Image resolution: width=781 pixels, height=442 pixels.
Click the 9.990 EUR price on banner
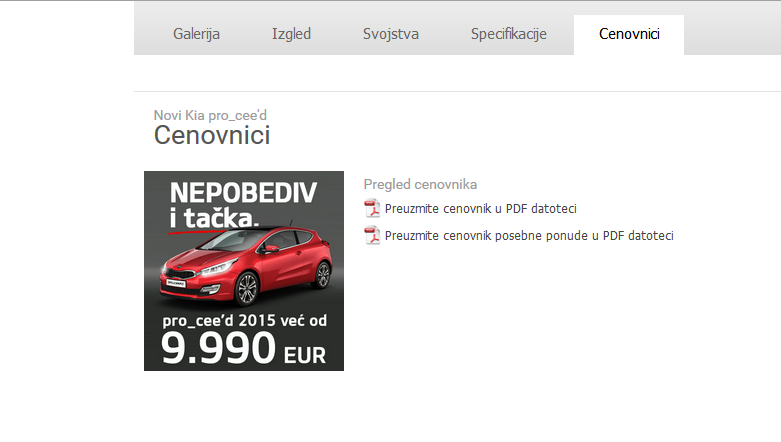click(243, 349)
